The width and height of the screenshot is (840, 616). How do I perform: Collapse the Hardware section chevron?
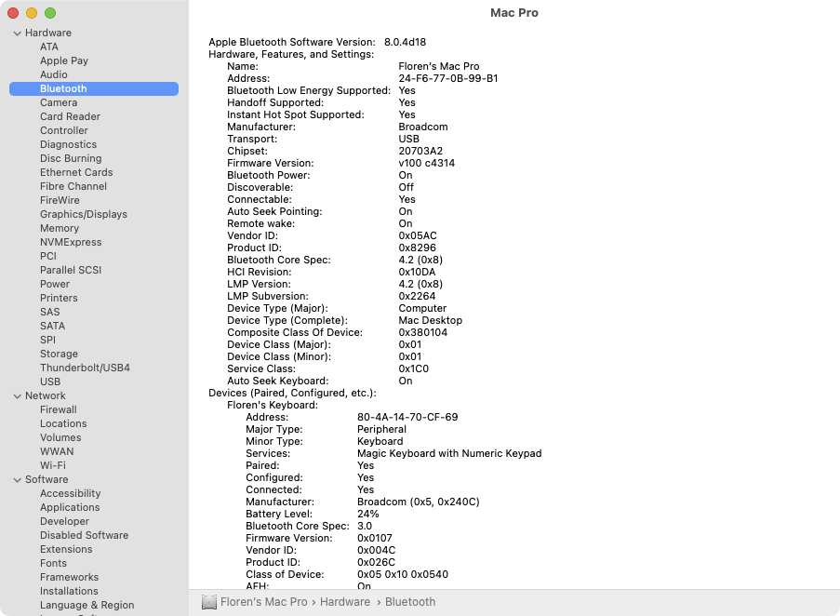pos(17,33)
